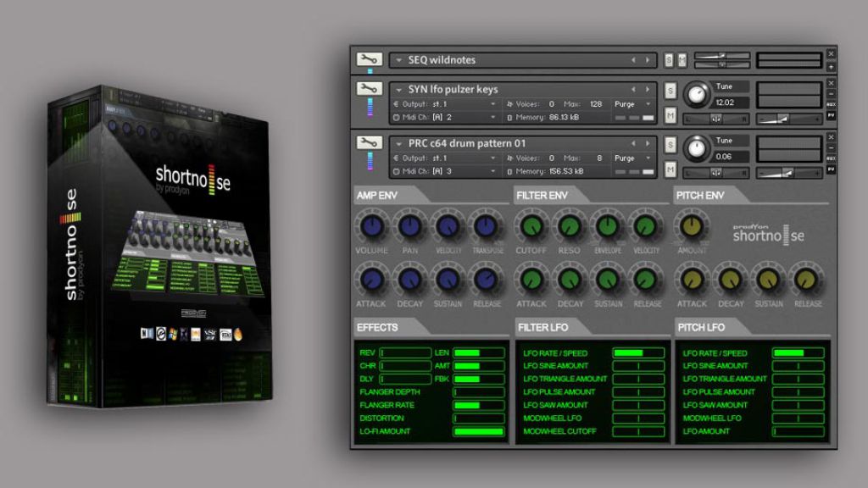
Task: Select the AMP ENV section header
Action: (x=377, y=196)
